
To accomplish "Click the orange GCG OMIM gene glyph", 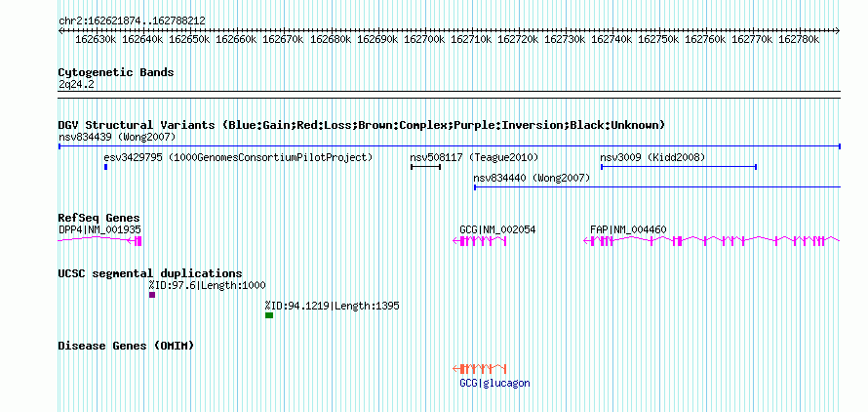I will 480,369.
